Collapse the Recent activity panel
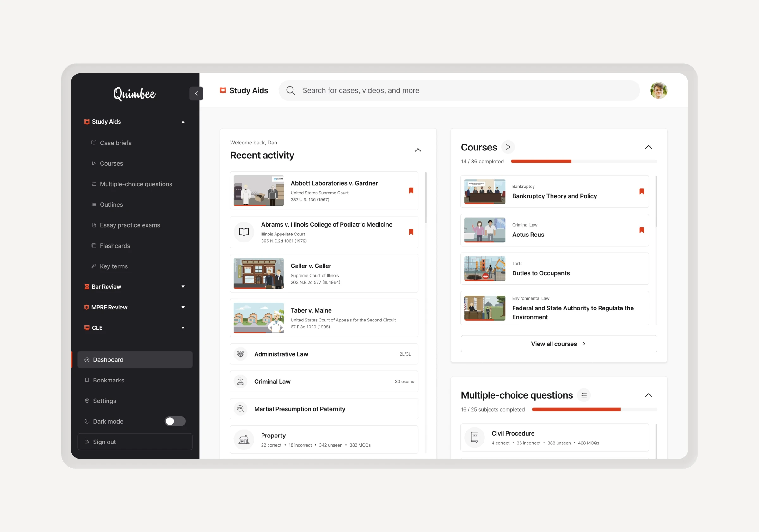 tap(418, 150)
